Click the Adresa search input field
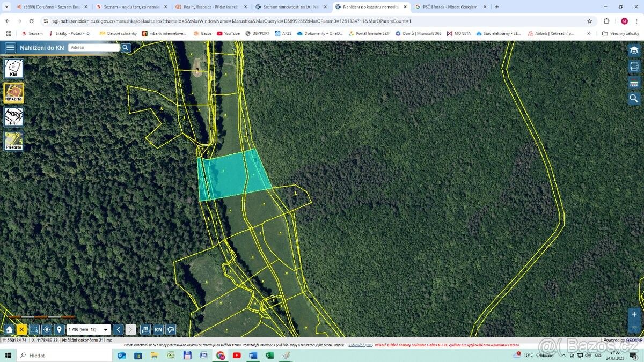 [94, 48]
